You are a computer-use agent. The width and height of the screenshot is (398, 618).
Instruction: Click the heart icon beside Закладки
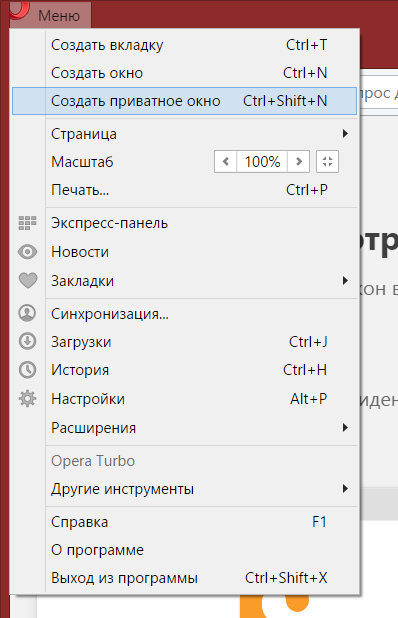coord(28,281)
